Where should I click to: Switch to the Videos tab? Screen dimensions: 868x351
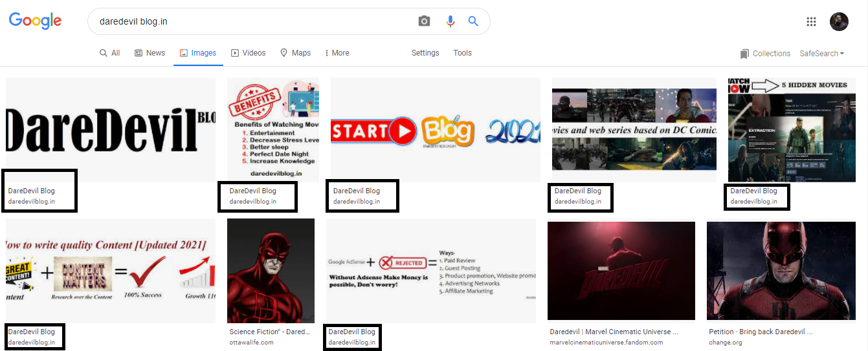[x=248, y=53]
